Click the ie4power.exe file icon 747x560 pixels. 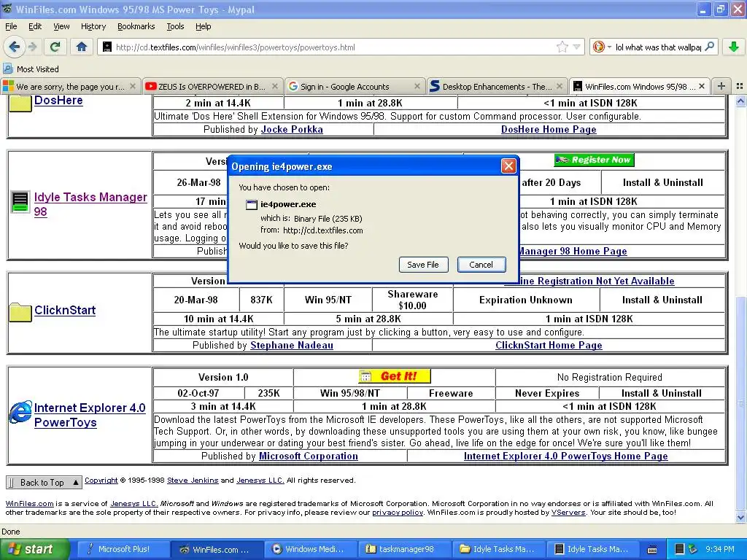point(252,204)
